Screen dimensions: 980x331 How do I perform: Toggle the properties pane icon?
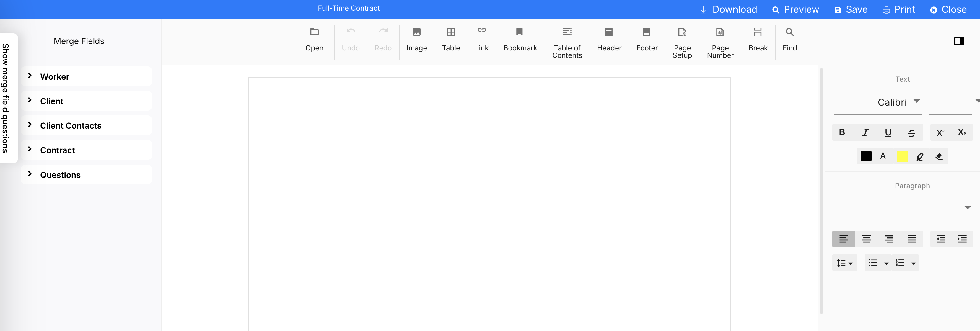[x=959, y=41]
